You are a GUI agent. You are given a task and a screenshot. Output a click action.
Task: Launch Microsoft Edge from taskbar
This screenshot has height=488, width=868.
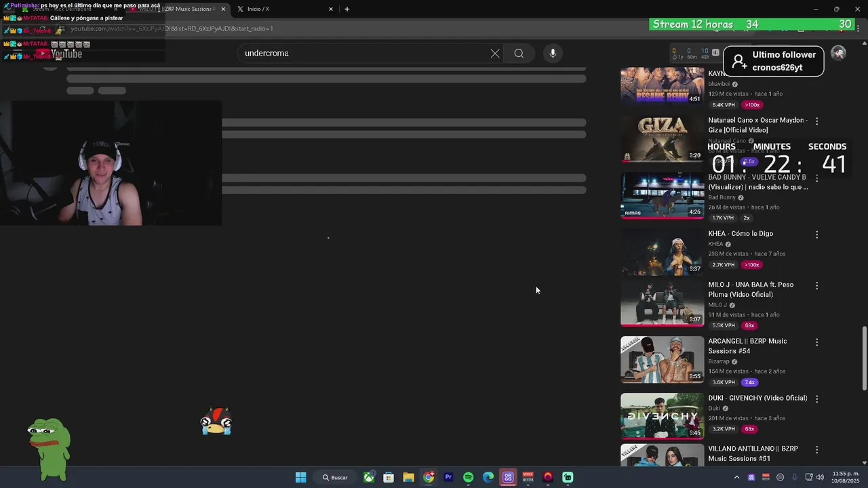pyautogui.click(x=488, y=477)
